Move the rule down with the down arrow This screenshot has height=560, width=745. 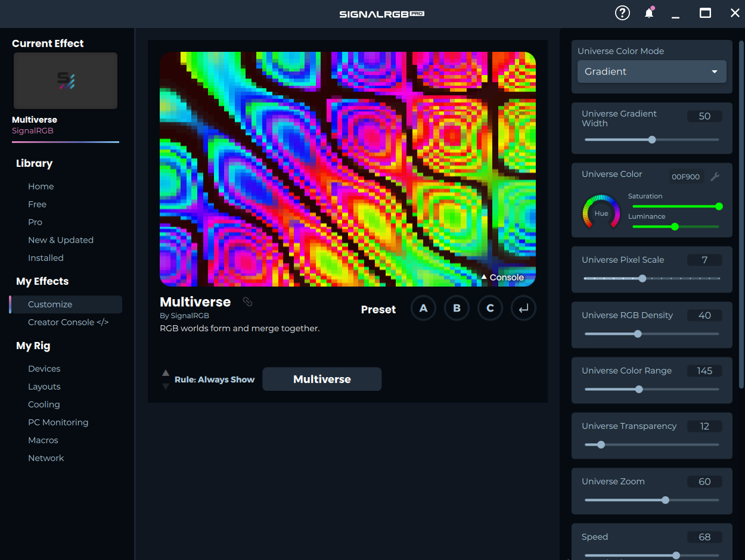coord(166,386)
